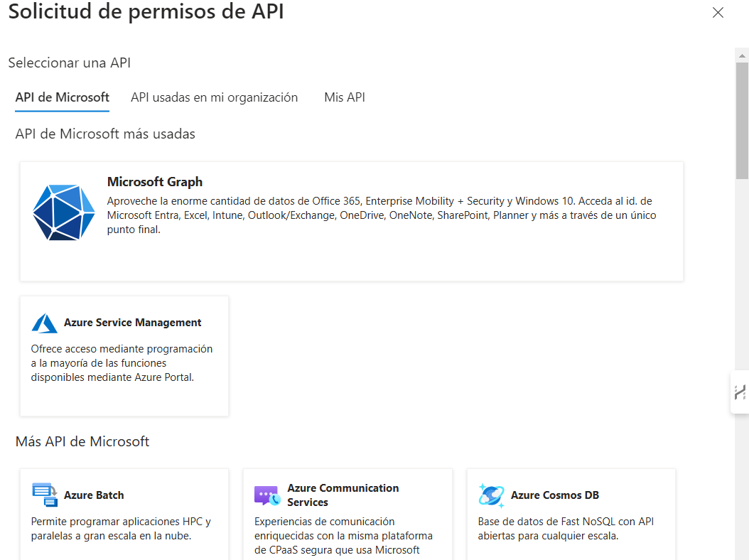Expand the collapsed pane on the right side
Image resolution: width=749 pixels, height=560 pixels.
[741, 391]
